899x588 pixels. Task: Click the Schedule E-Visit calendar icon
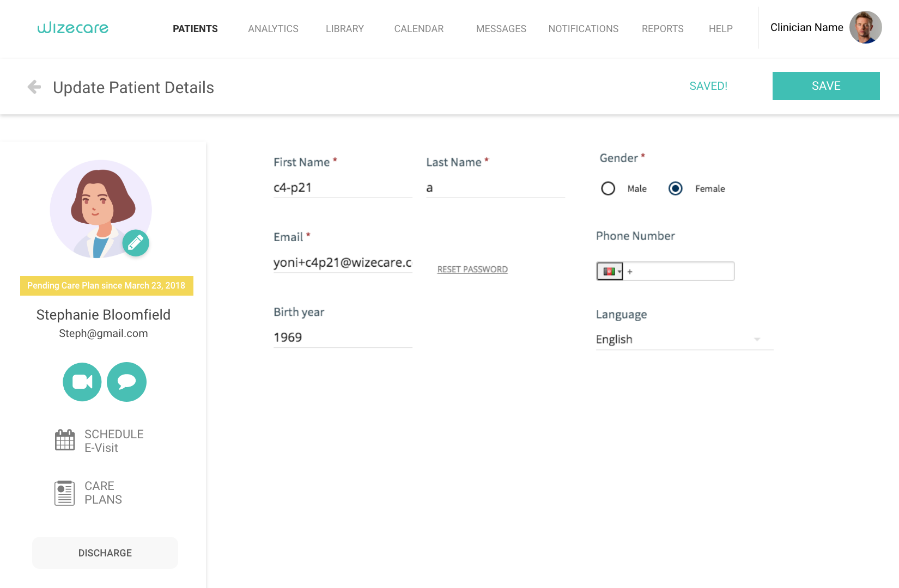coord(65,440)
